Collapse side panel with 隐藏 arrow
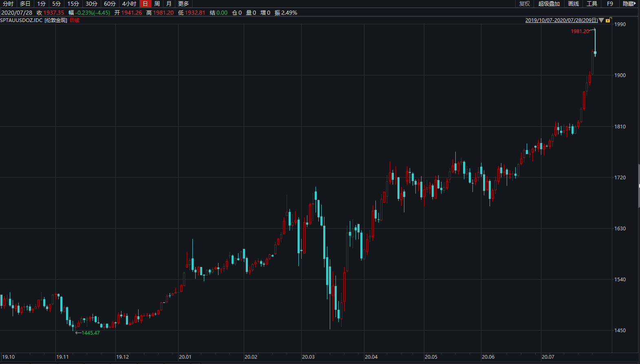640x364 pixels. tap(629, 4)
